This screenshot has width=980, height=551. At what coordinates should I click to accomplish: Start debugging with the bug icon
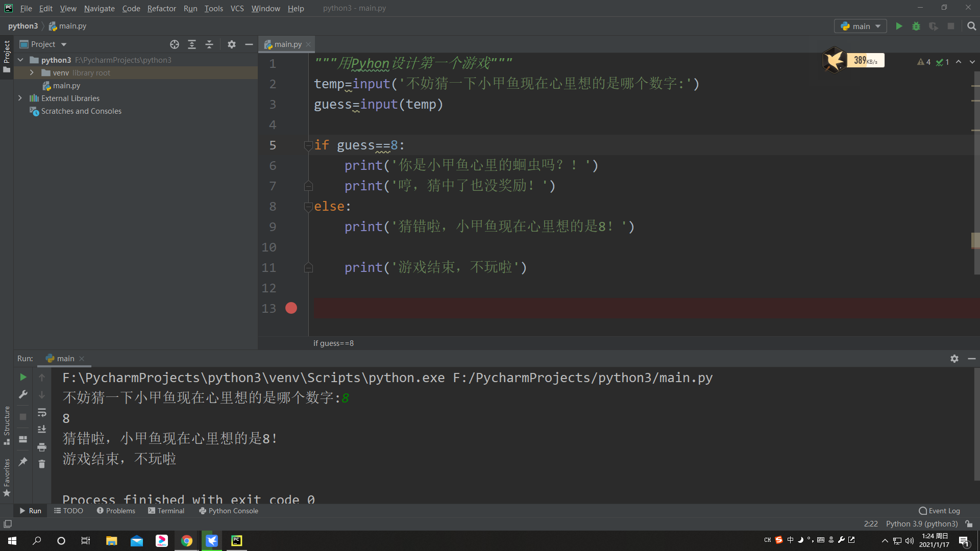click(x=916, y=26)
